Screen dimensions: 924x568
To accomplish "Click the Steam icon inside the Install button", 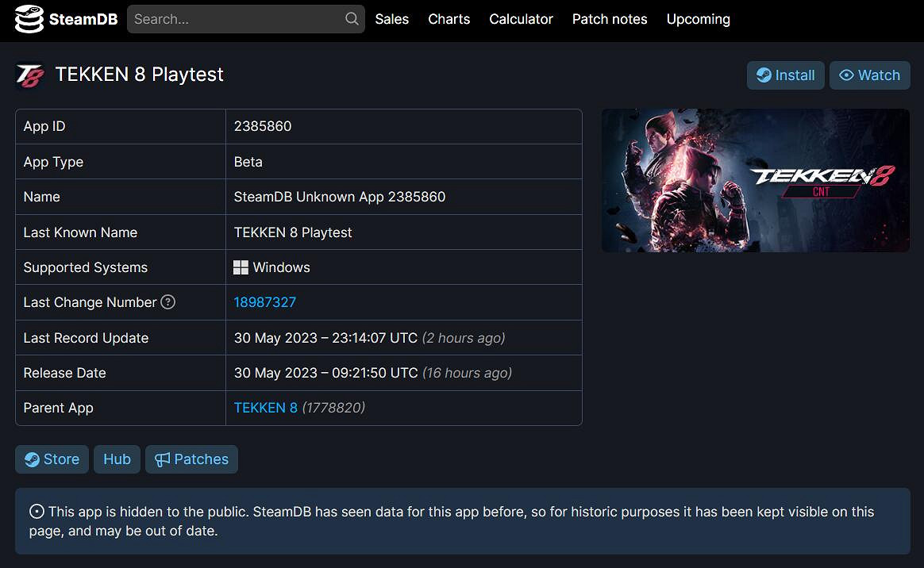I will coord(764,75).
